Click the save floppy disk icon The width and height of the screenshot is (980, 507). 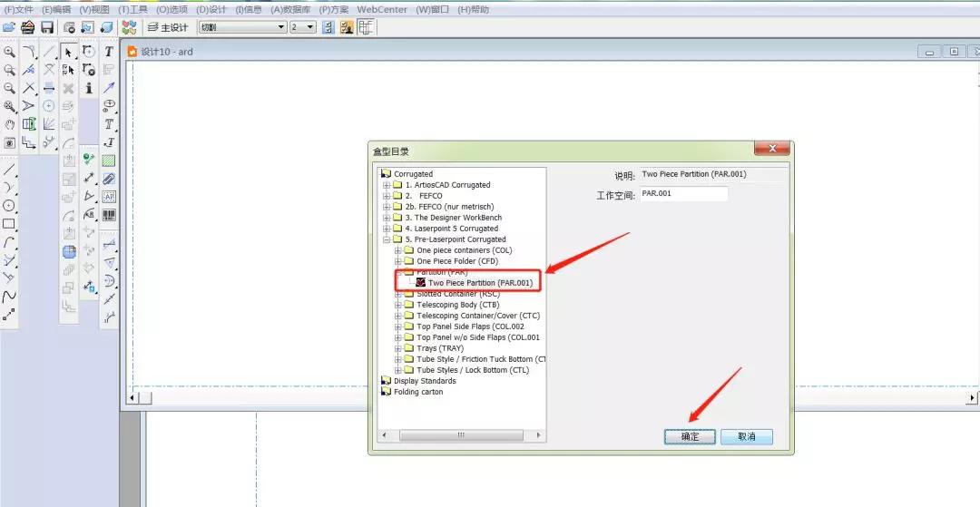click(47, 27)
